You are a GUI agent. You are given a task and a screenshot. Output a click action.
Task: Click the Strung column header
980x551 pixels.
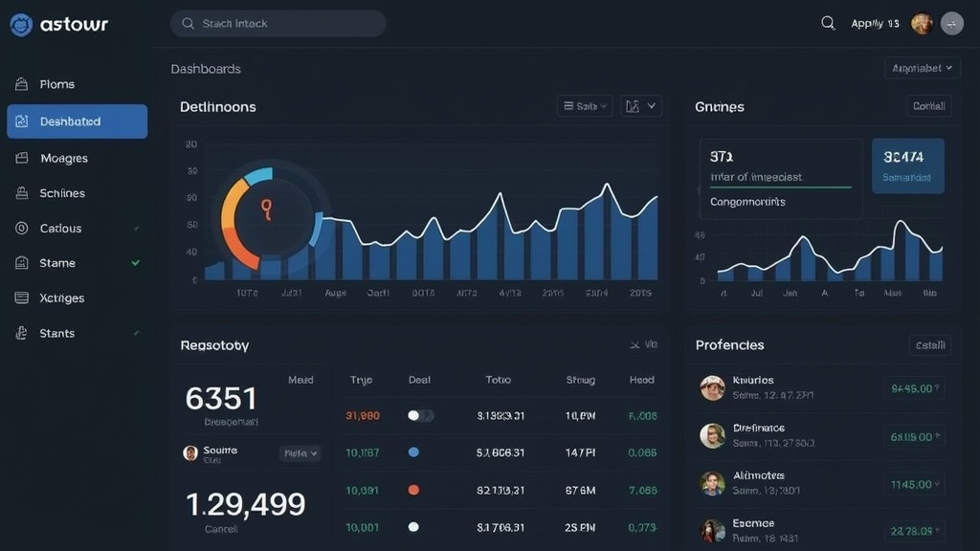coord(581,380)
